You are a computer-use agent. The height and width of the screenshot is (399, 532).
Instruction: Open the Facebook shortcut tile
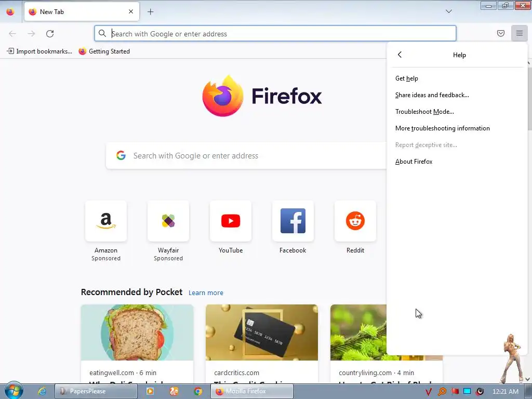tap(293, 221)
